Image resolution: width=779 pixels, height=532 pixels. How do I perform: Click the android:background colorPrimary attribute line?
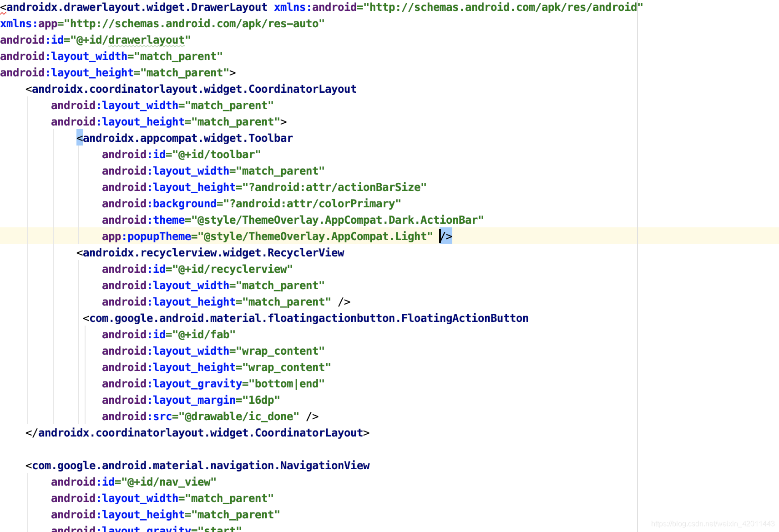point(252,204)
